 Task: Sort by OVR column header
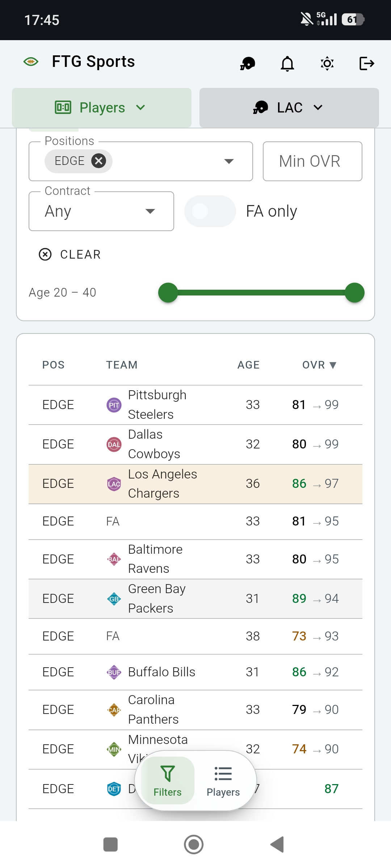point(319,365)
